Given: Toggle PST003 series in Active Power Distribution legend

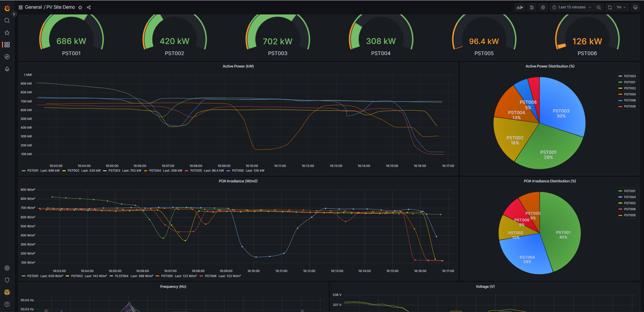Looking at the screenshot, I should click(x=627, y=76).
